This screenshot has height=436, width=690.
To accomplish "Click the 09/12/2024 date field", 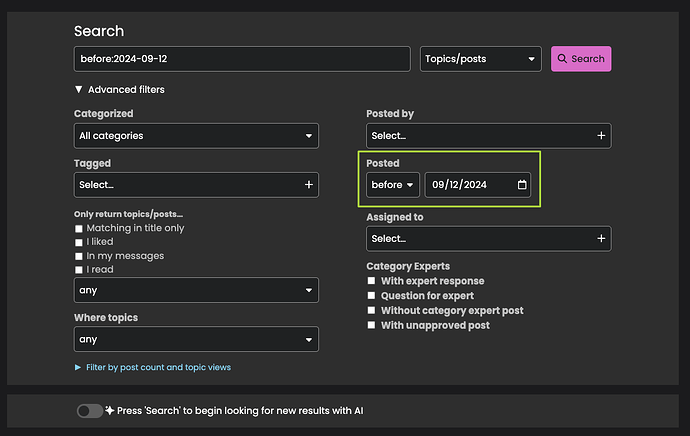I will click(478, 185).
